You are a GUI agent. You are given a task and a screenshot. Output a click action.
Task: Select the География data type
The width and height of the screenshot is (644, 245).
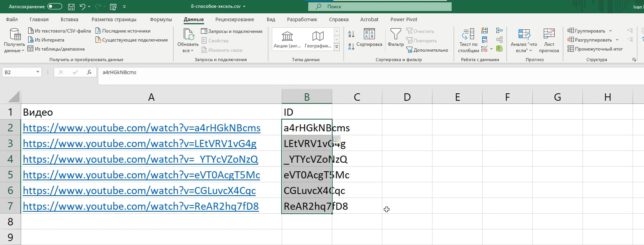tap(318, 39)
